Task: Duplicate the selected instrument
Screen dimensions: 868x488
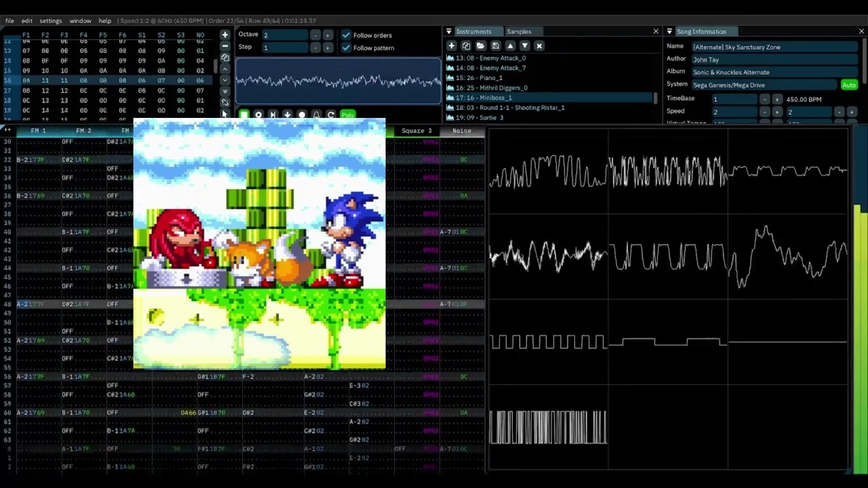Action: (x=466, y=45)
